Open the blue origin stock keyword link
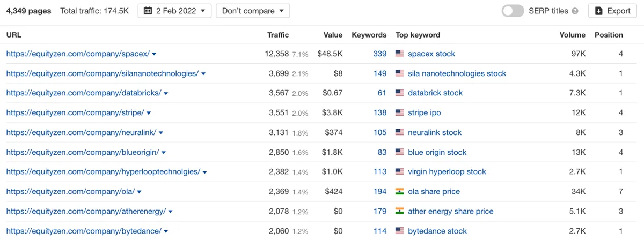 pyautogui.click(x=437, y=152)
